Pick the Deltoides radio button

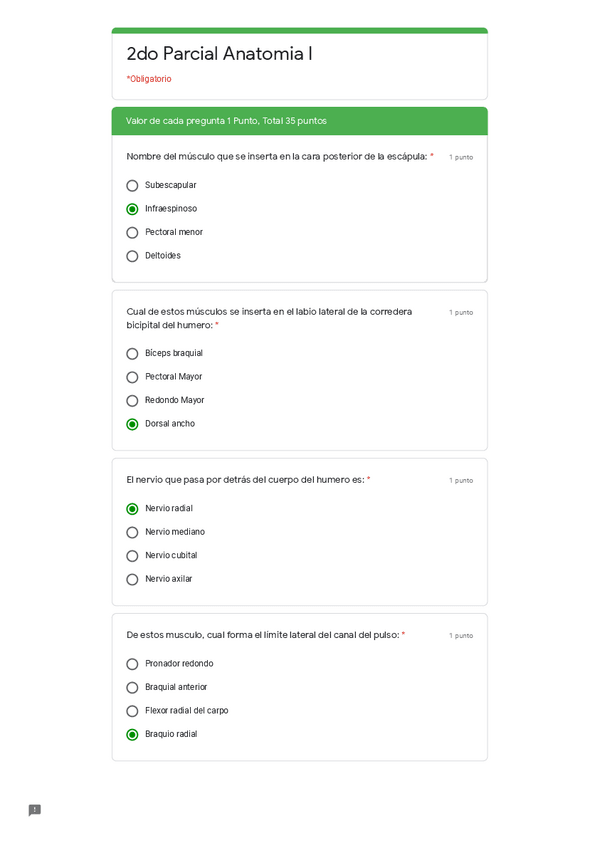(132, 256)
